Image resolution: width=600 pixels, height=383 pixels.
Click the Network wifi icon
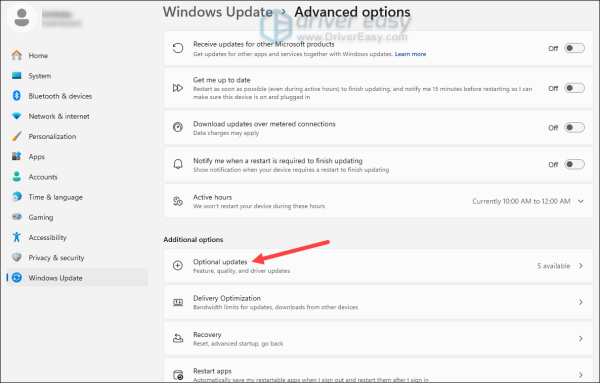pyautogui.click(x=16, y=116)
